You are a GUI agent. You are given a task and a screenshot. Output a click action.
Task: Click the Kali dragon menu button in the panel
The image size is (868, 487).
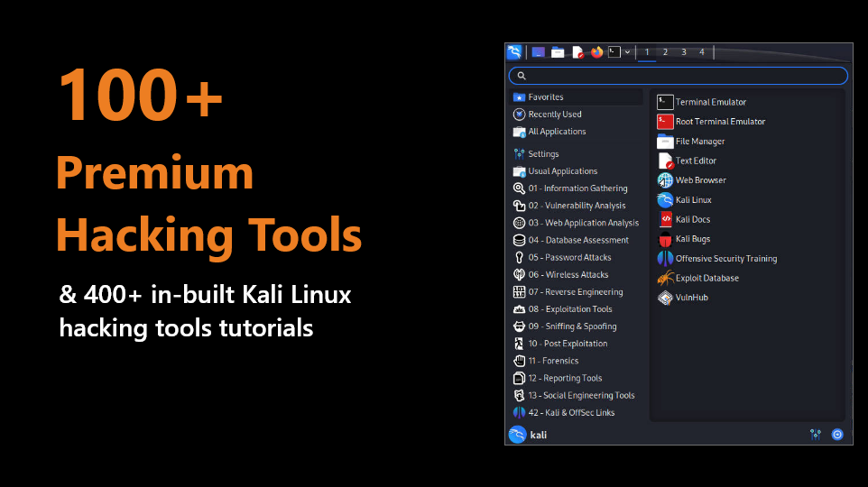click(514, 52)
